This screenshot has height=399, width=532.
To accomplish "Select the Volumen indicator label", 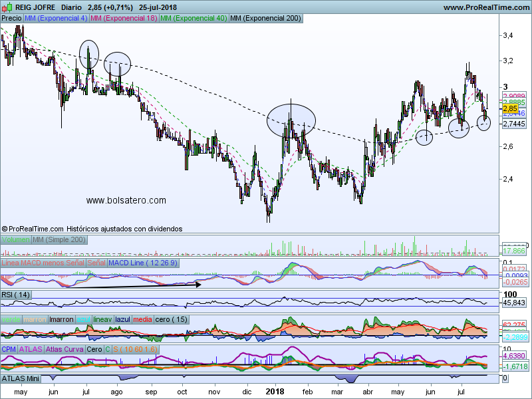I will click(15, 239).
